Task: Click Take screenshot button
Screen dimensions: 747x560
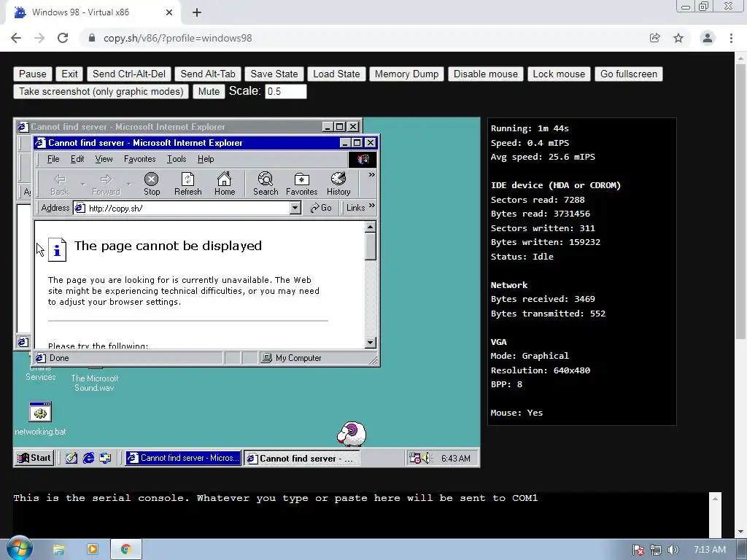Action: 101,91
